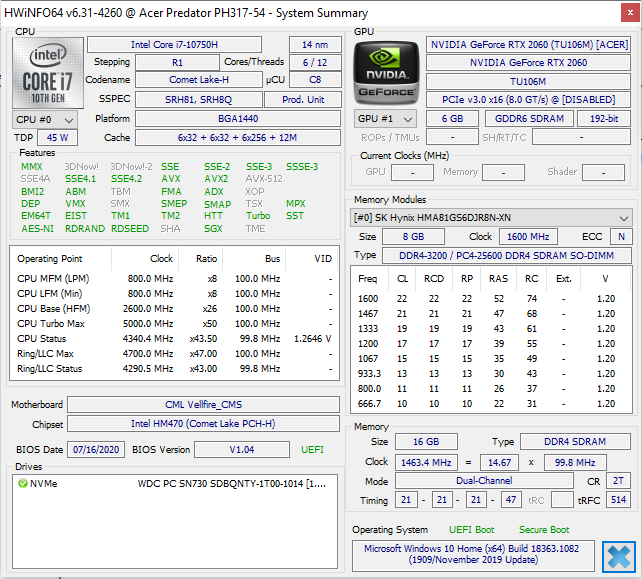The width and height of the screenshot is (642, 579).
Task: Click the cache 6x32 + 6x32 field
Action: (x=238, y=138)
